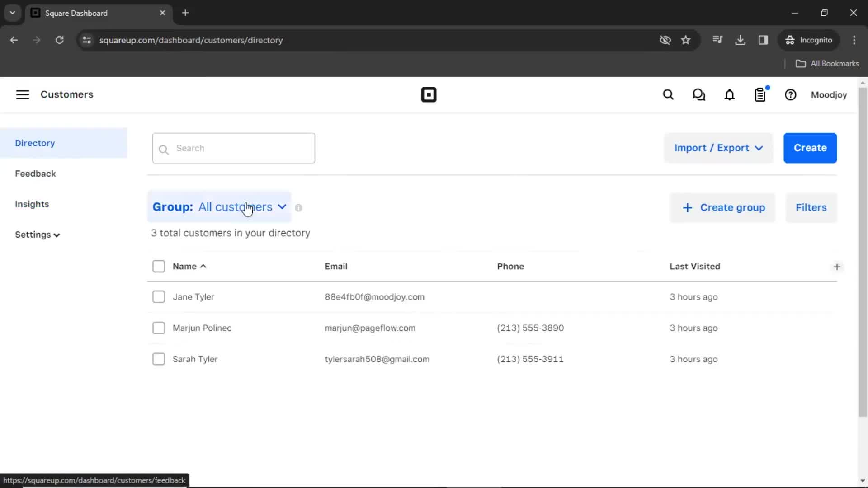Sort by the Name column
Viewport: 868px width, 488px height.
click(189, 267)
